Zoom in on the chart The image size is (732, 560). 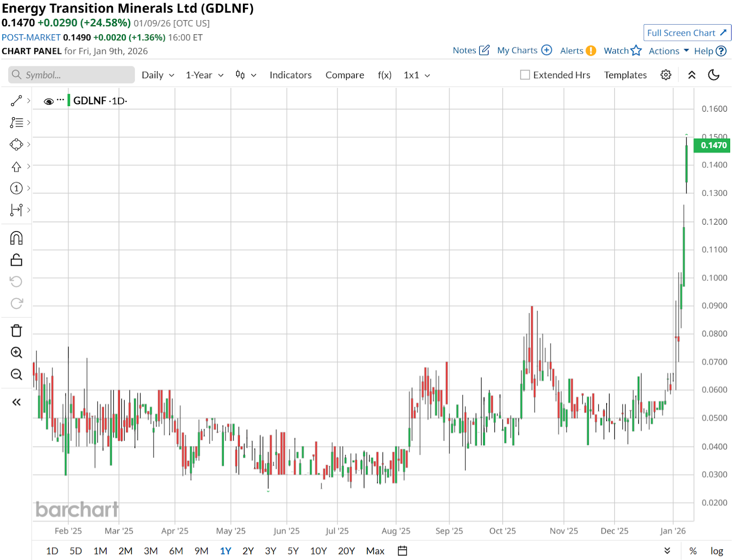(x=16, y=352)
